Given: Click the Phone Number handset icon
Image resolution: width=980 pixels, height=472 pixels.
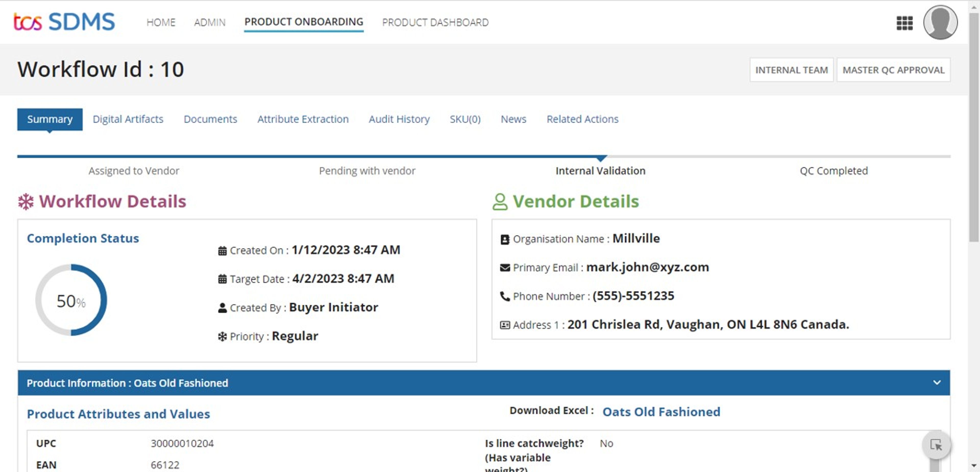Looking at the screenshot, I should coord(505,297).
